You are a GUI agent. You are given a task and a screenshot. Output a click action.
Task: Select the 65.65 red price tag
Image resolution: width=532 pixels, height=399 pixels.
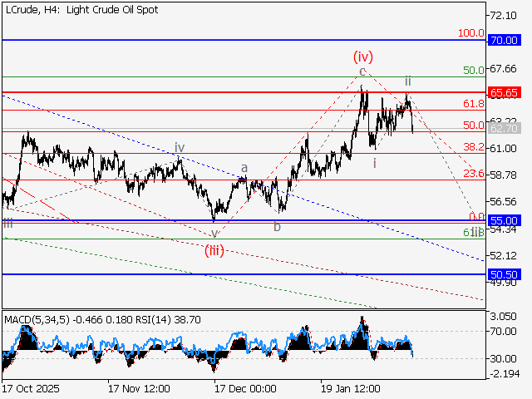point(505,92)
